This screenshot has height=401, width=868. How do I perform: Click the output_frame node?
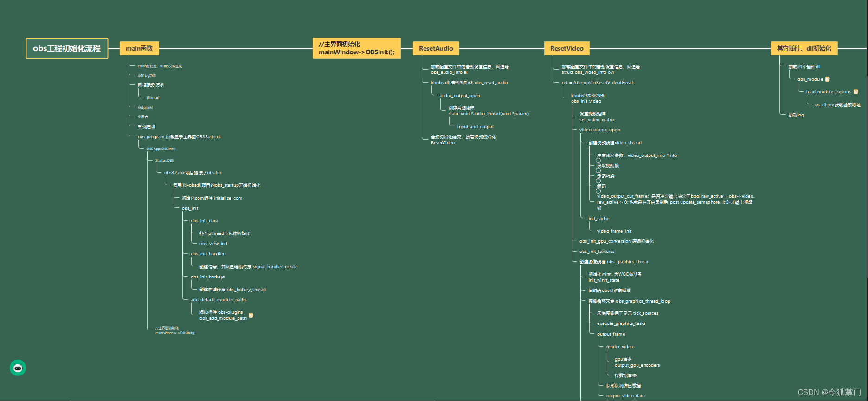tap(611, 334)
